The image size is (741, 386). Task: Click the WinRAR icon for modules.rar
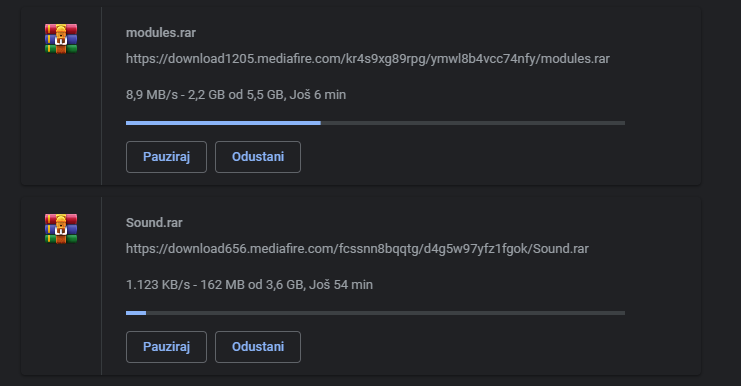coord(61,39)
